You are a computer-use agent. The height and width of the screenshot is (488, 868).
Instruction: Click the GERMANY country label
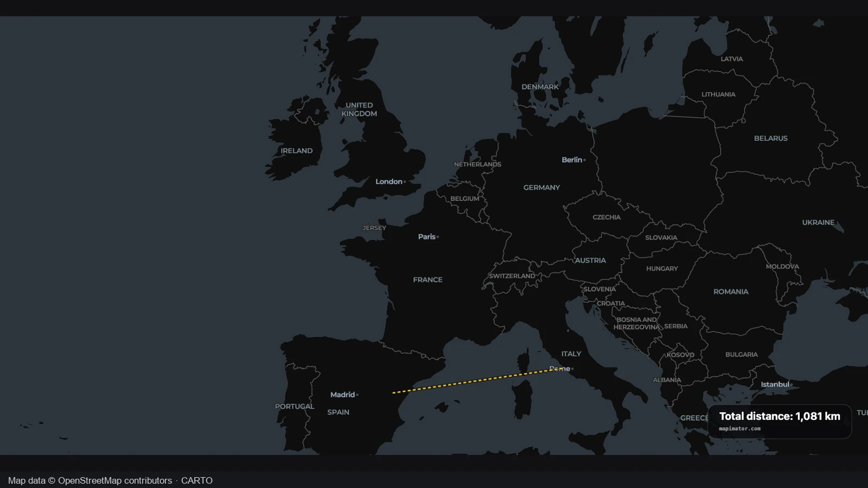(x=541, y=188)
